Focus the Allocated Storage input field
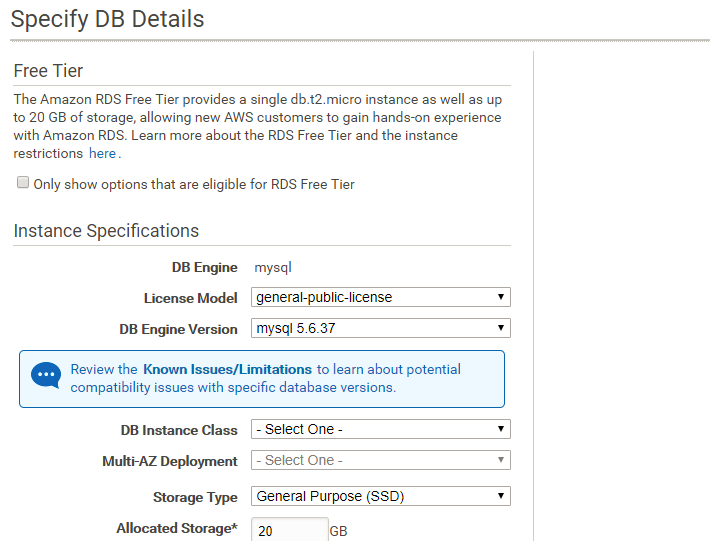The height and width of the screenshot is (550, 717). [289, 531]
